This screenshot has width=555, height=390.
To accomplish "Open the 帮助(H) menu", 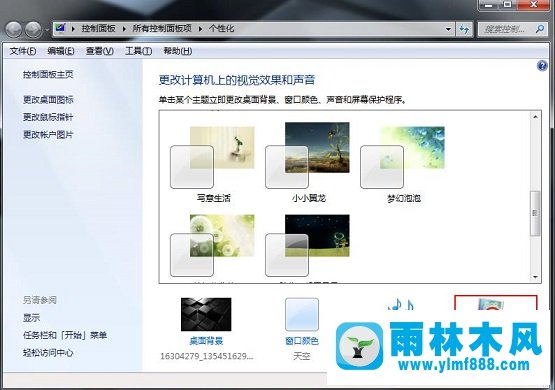I will pyautogui.click(x=178, y=51).
